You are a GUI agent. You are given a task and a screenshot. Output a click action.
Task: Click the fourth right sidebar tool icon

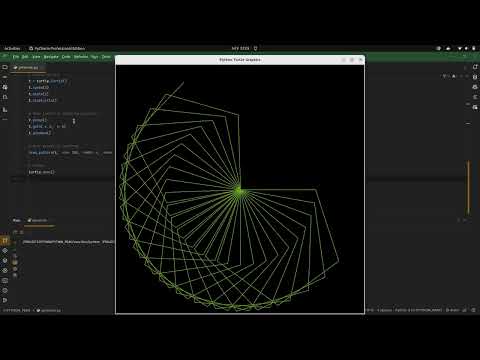tap(475, 97)
